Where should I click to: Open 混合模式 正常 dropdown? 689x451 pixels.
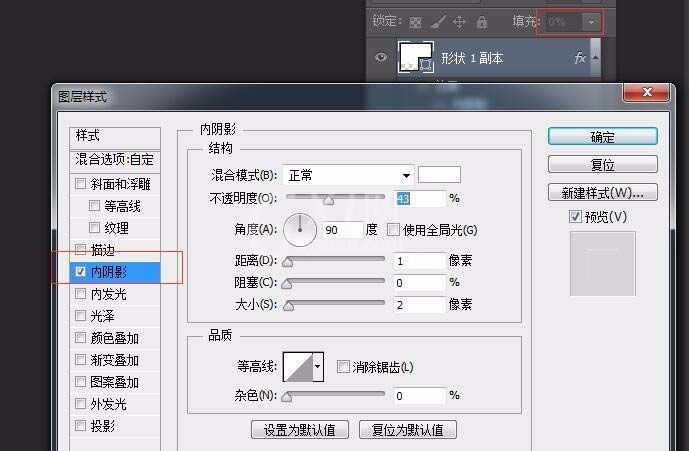coord(348,175)
